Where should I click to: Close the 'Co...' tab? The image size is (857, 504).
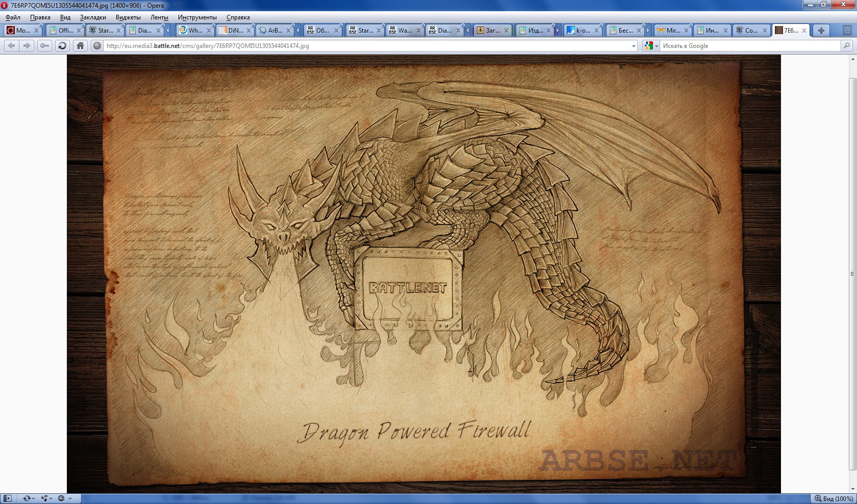(x=765, y=31)
